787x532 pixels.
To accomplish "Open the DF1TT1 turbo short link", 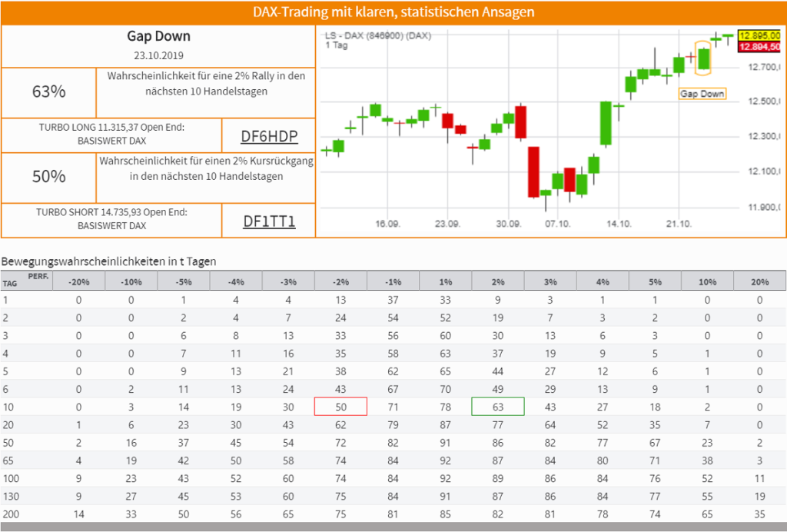I will (x=269, y=221).
